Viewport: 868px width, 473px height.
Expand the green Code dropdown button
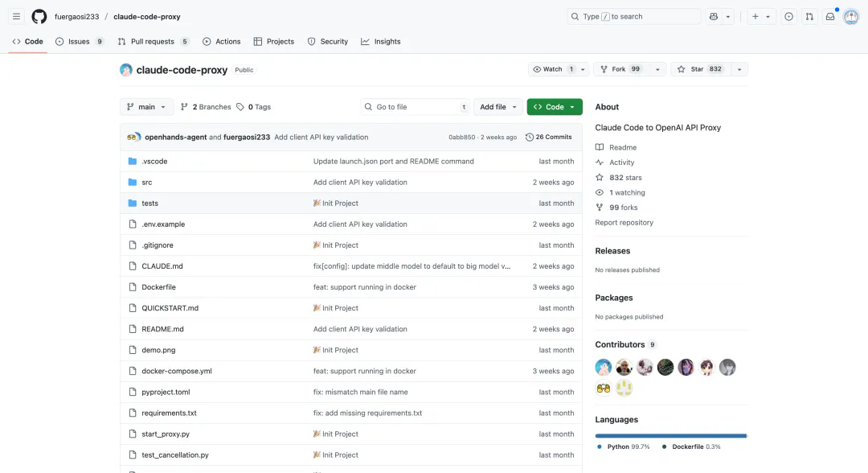(x=554, y=107)
